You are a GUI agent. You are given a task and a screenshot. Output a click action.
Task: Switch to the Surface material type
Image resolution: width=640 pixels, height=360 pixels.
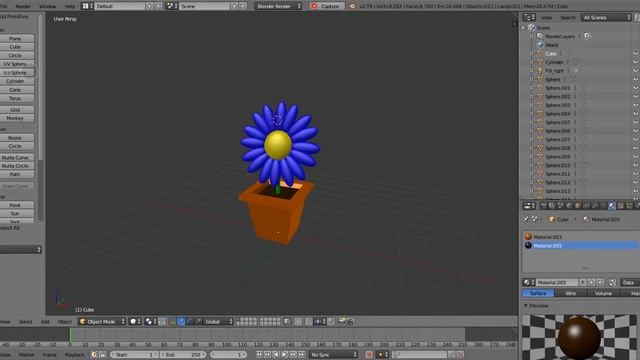click(x=538, y=293)
